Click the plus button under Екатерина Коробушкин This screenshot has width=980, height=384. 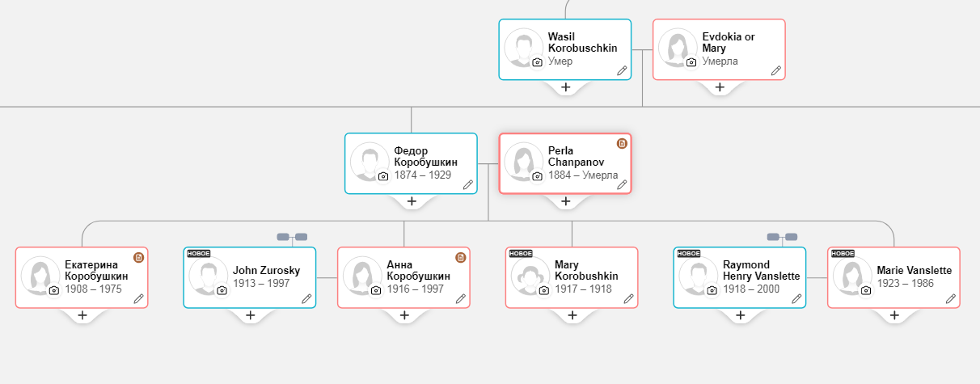pos(82,315)
